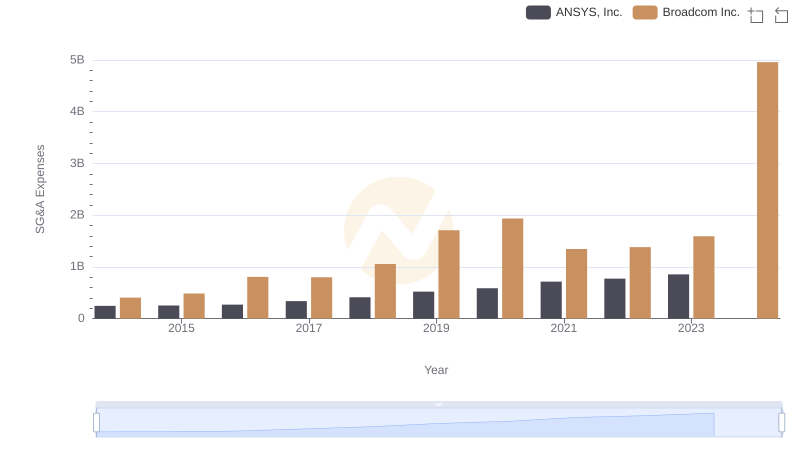Click the 2019 x-axis label
Viewport: 800px width, 461px height.
pos(436,328)
